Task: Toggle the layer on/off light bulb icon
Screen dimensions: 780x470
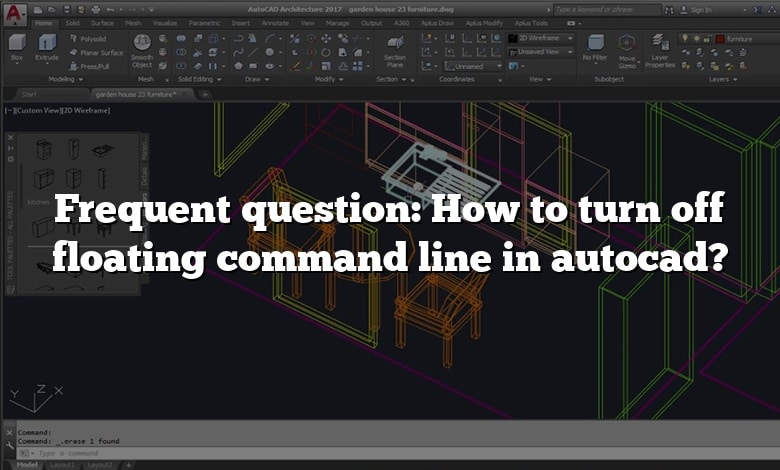Action: (x=685, y=38)
